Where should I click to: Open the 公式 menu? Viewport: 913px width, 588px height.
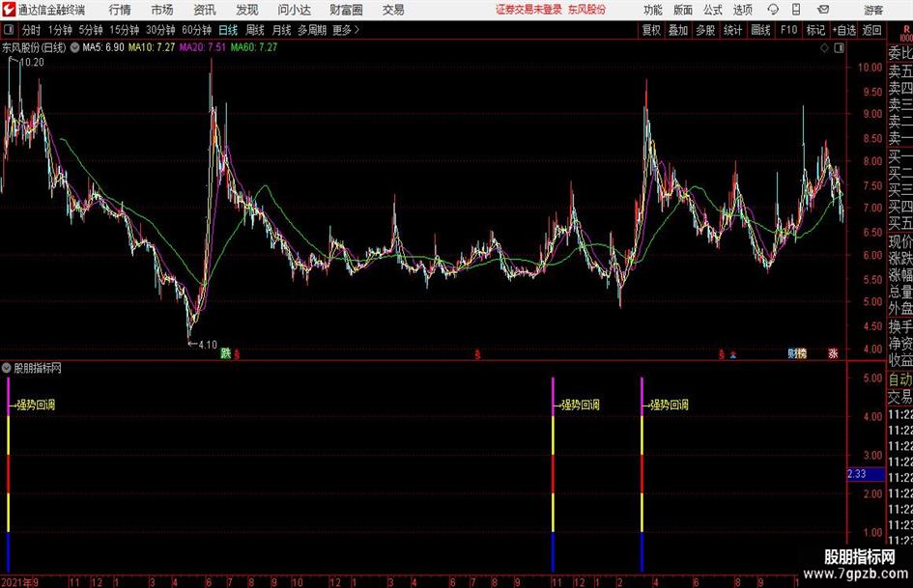coord(713,10)
